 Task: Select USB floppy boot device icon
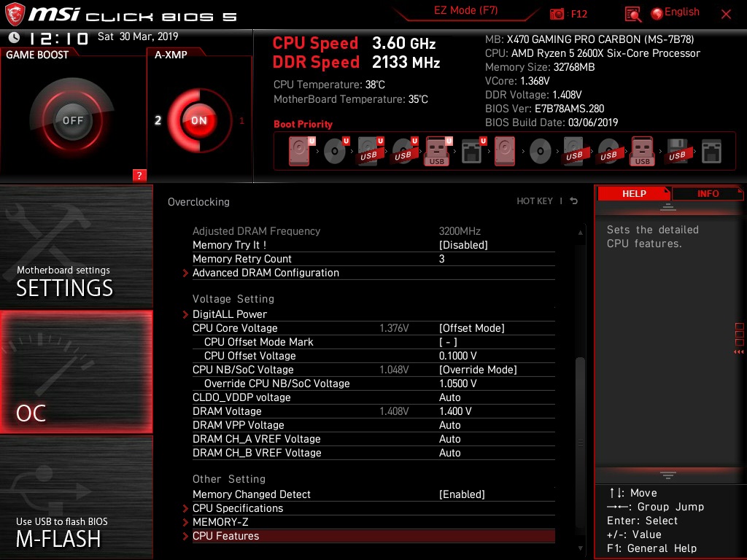678,151
